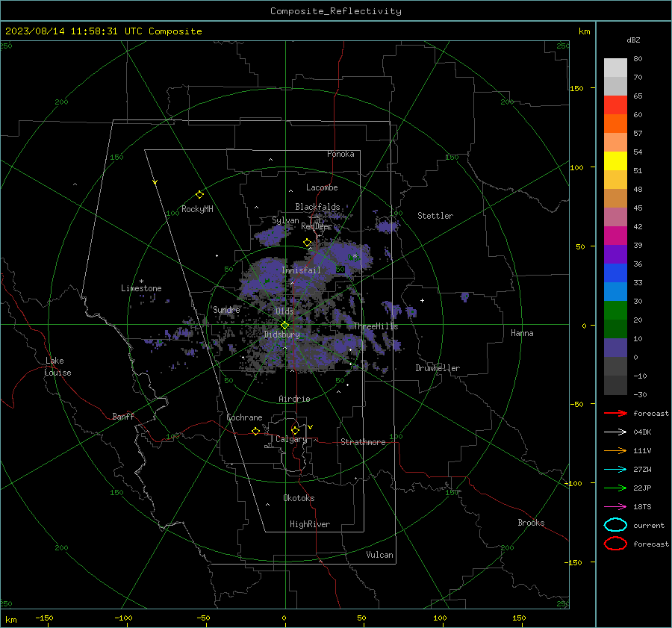Click yellow v marker northwest of RockyMH
The width and height of the screenshot is (672, 628).
(155, 182)
